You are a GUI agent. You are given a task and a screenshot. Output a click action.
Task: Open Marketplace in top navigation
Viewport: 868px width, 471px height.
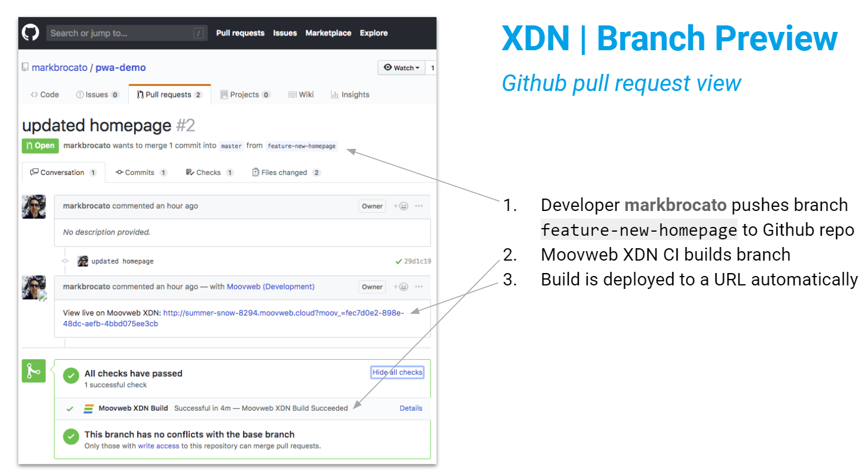click(x=328, y=33)
